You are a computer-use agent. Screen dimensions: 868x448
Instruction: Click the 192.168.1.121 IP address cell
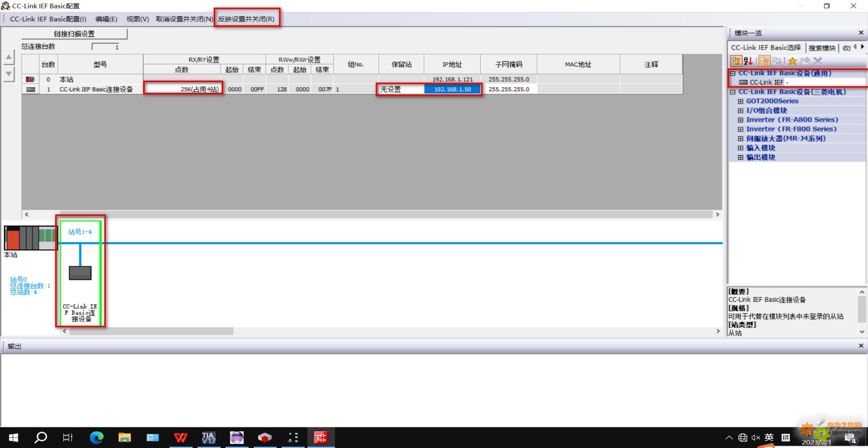[x=452, y=80]
